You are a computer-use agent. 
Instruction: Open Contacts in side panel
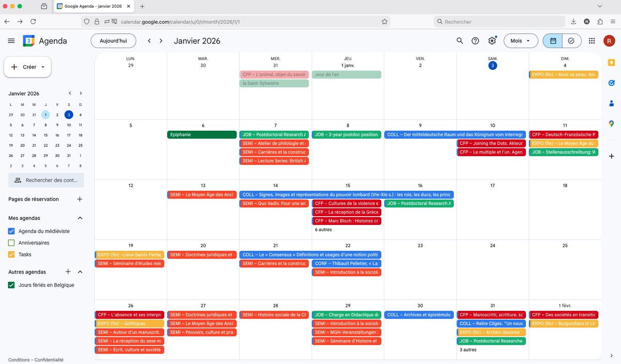[x=611, y=103]
